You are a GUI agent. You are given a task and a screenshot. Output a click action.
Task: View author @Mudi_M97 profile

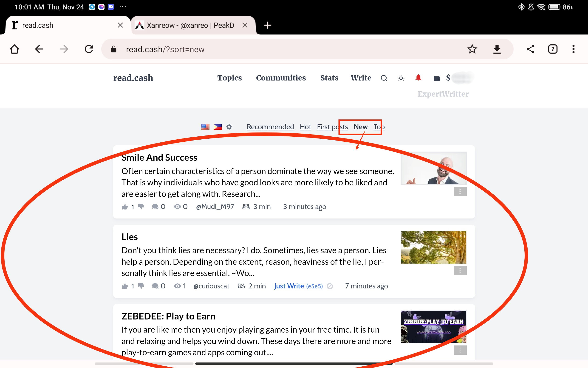point(215,207)
